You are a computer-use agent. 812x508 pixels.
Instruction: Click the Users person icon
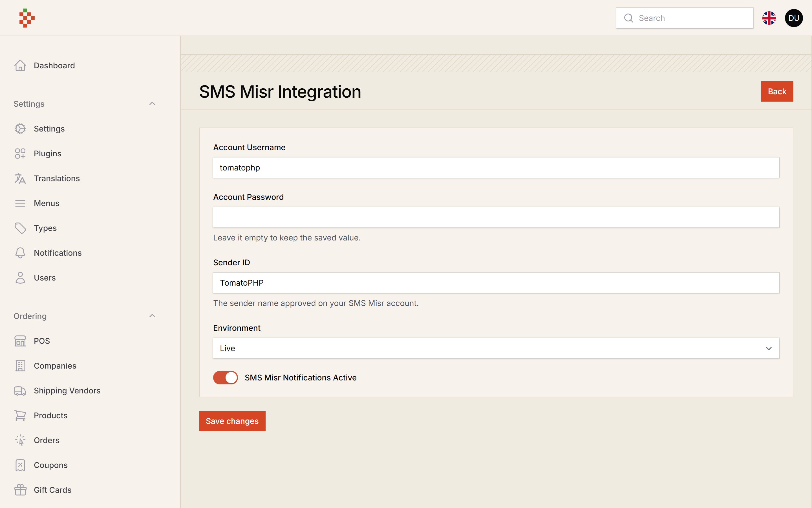click(x=20, y=278)
